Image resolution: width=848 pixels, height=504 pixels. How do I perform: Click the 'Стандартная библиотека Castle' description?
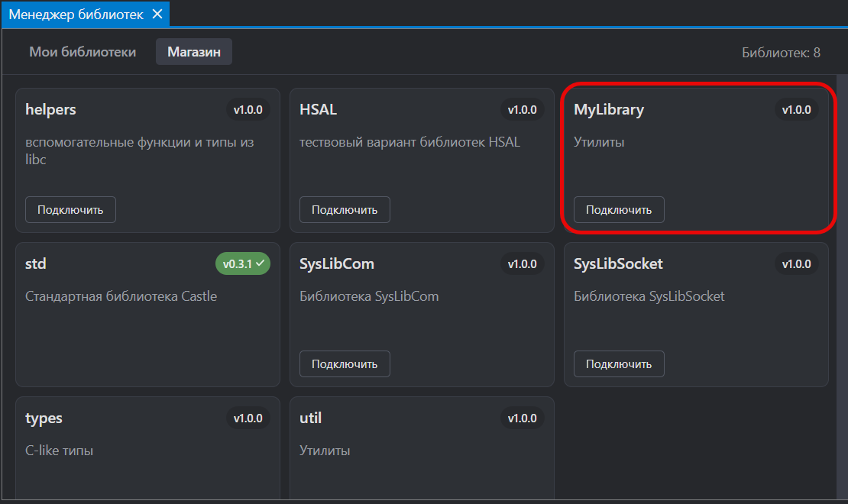pyautogui.click(x=121, y=296)
